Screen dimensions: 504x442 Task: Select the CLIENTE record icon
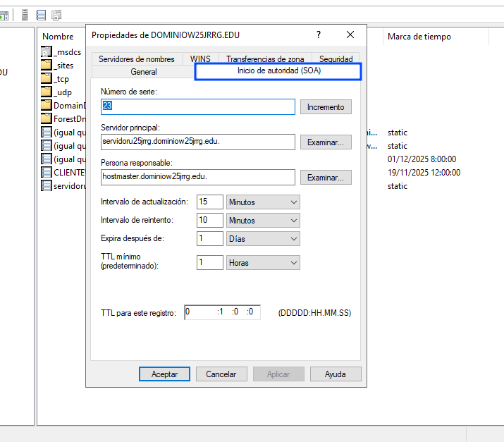[47, 172]
